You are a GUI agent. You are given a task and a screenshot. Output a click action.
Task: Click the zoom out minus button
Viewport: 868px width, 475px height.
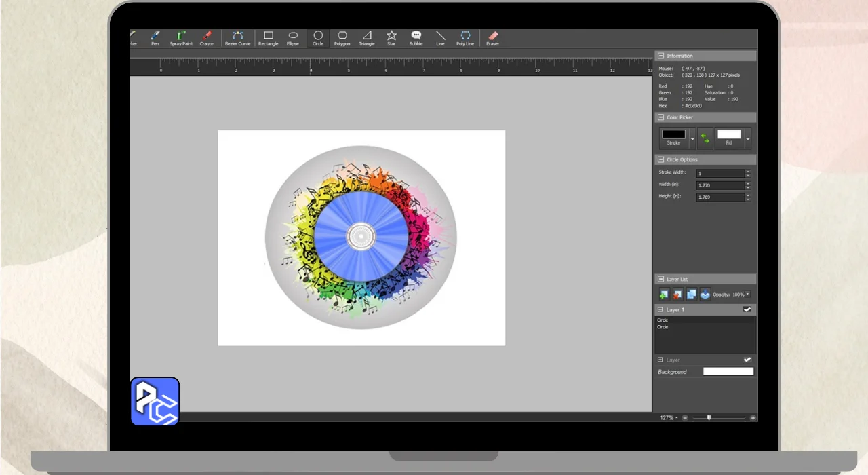pos(685,418)
